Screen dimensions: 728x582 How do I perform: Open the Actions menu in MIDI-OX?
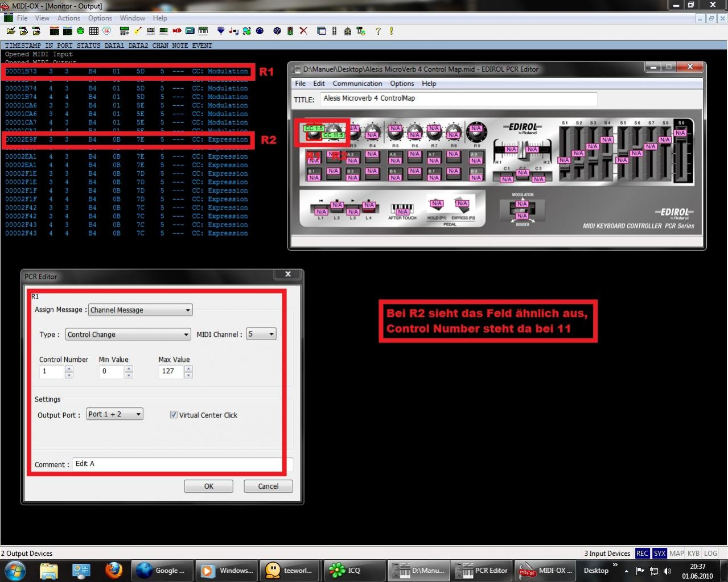68,18
